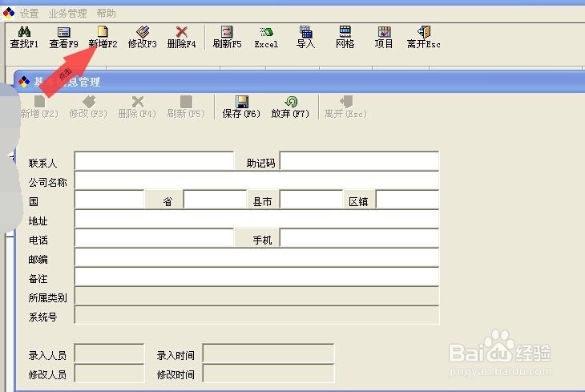Click the 所属类别 read-only field

tap(256, 296)
